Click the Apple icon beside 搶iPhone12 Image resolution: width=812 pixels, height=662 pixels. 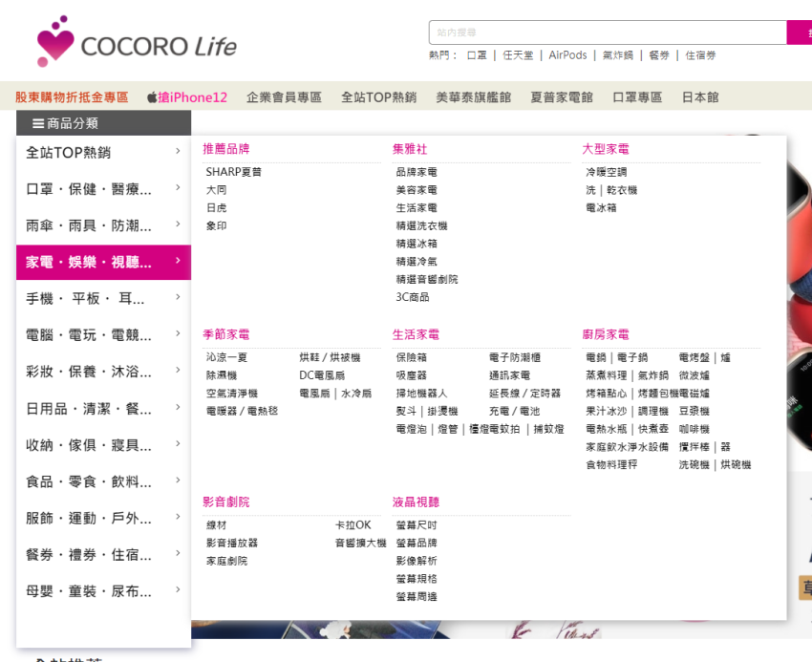(x=152, y=96)
